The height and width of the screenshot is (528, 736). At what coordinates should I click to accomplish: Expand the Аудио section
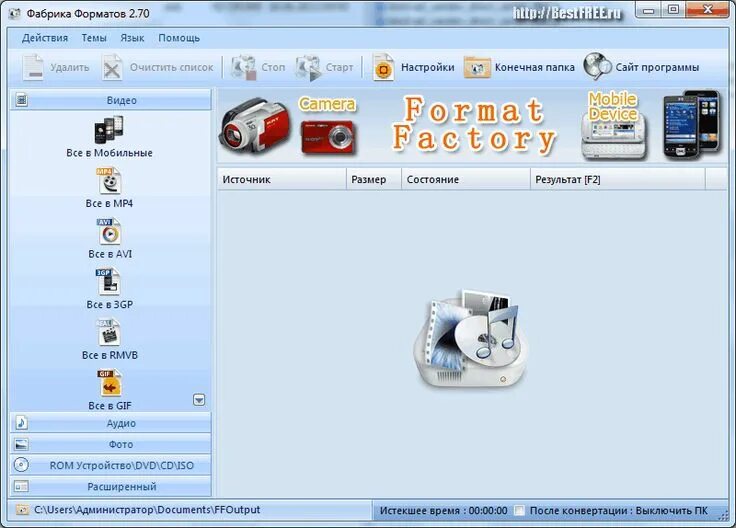(111, 423)
